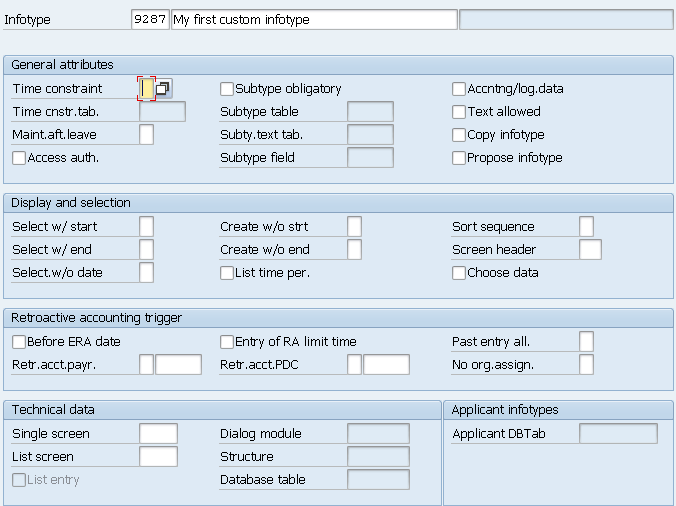
Task: Click the Time constraint input field
Action: point(147,89)
